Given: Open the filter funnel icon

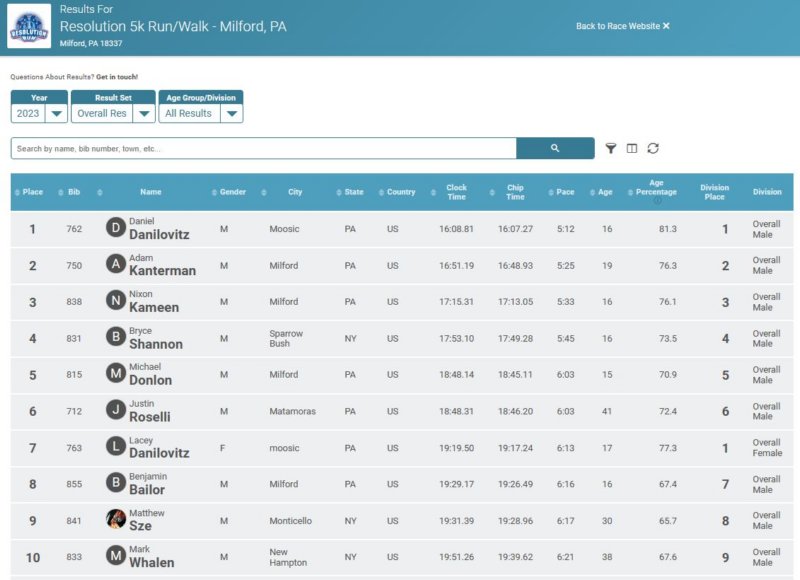Looking at the screenshot, I should coord(611,148).
